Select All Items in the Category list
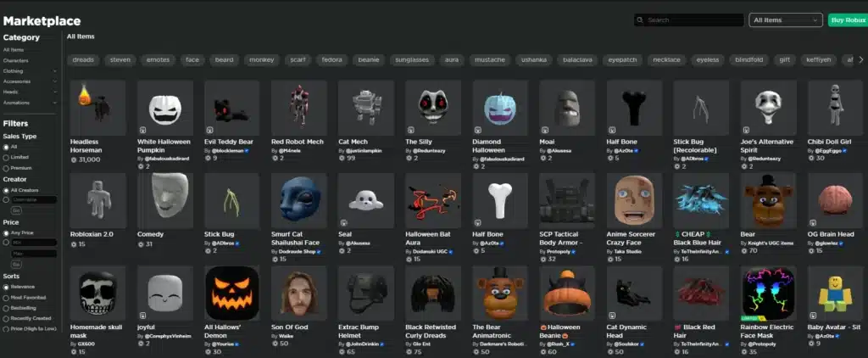The height and width of the screenshot is (358, 868). click(14, 50)
